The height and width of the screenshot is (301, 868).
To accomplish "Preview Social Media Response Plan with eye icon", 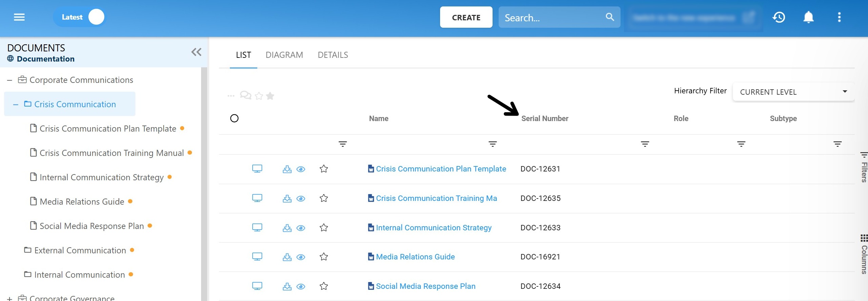I will click(x=301, y=286).
